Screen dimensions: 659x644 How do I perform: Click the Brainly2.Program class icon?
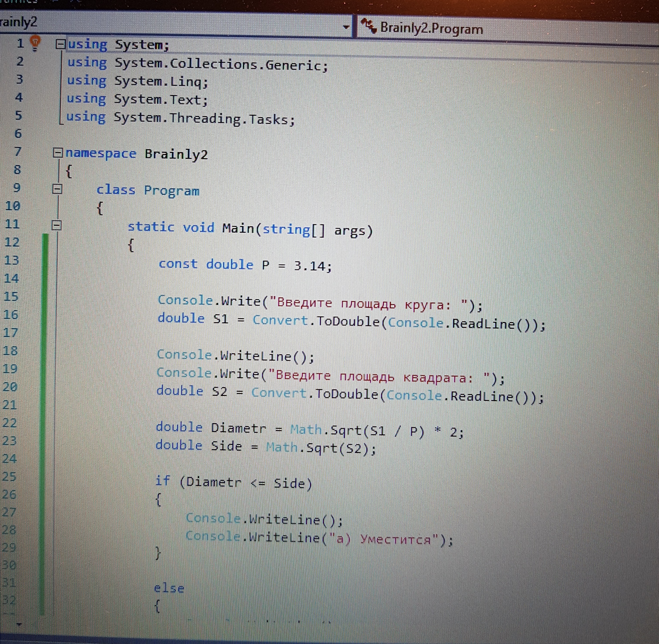pos(369,26)
